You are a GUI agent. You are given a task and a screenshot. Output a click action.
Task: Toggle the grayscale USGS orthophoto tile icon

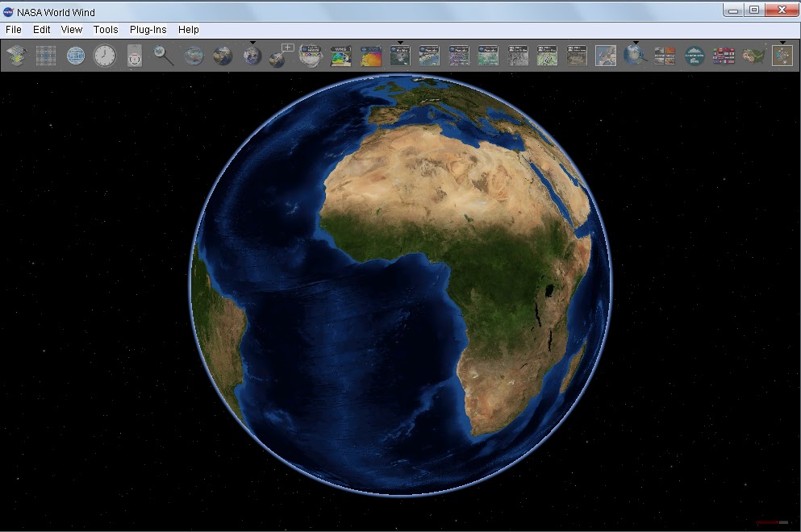coord(518,56)
